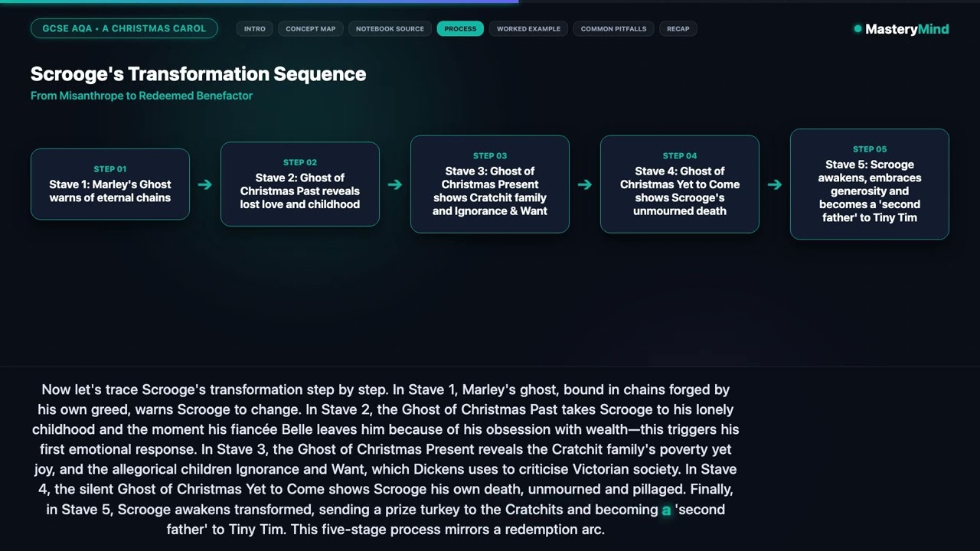Open the Notebook Source tab
980x551 pixels.
click(390, 28)
